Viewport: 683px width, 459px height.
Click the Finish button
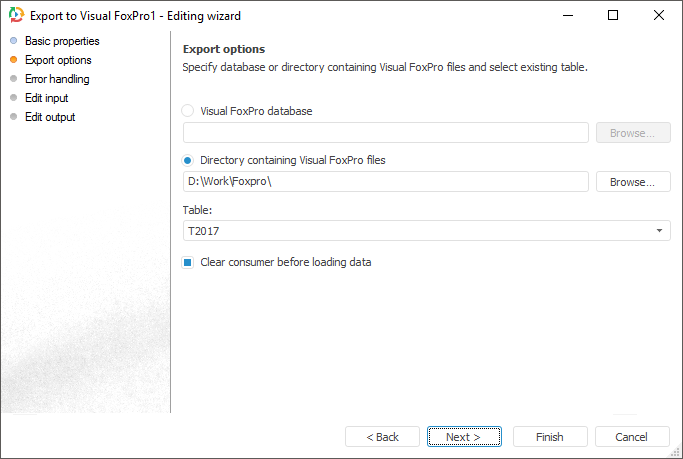click(549, 437)
